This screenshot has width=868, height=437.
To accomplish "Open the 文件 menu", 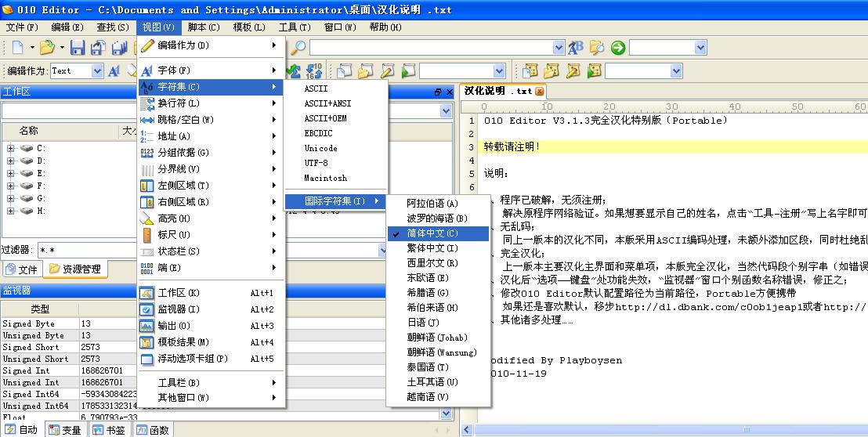I will tap(22, 27).
